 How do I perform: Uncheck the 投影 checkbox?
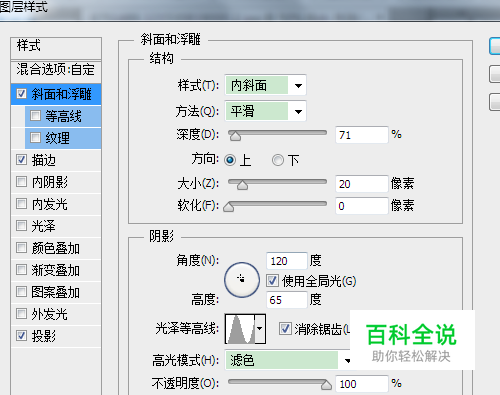pyautogui.click(x=22, y=336)
